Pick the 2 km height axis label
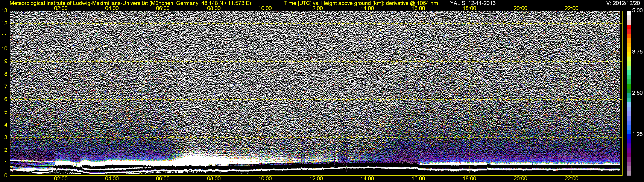Image resolution: width=644 pixels, height=182 pixels. (6, 150)
